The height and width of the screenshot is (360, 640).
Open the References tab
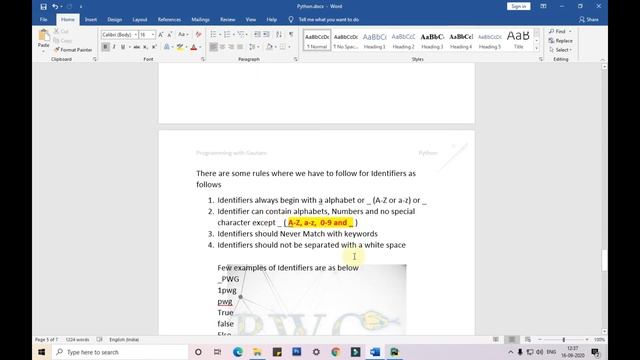coord(169,20)
